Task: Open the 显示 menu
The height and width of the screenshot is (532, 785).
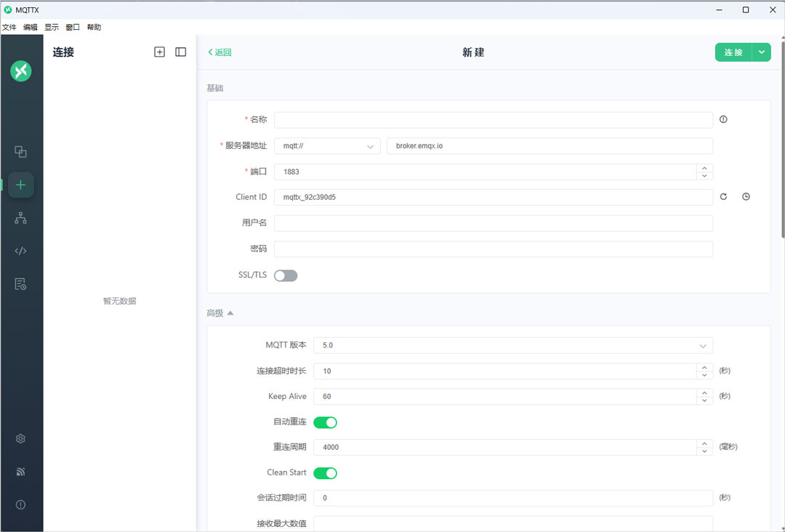Action: (x=52, y=27)
